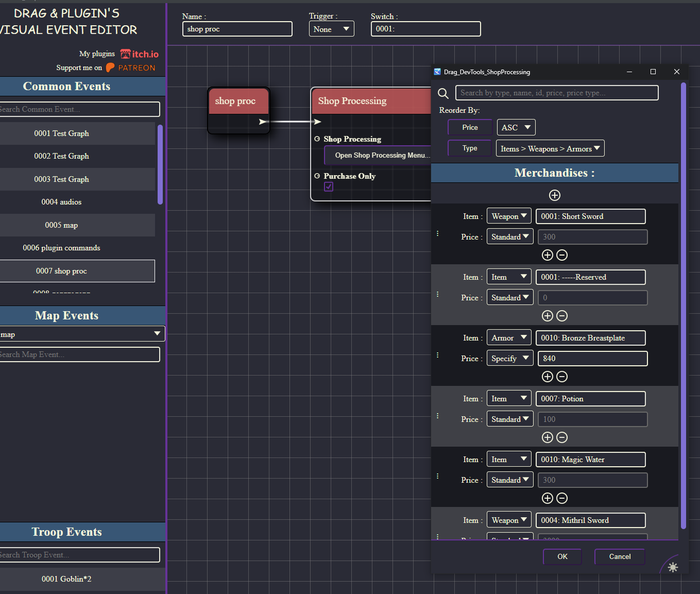Click the Shop Processing node input arrow
The width and height of the screenshot is (700, 594).
click(x=317, y=121)
